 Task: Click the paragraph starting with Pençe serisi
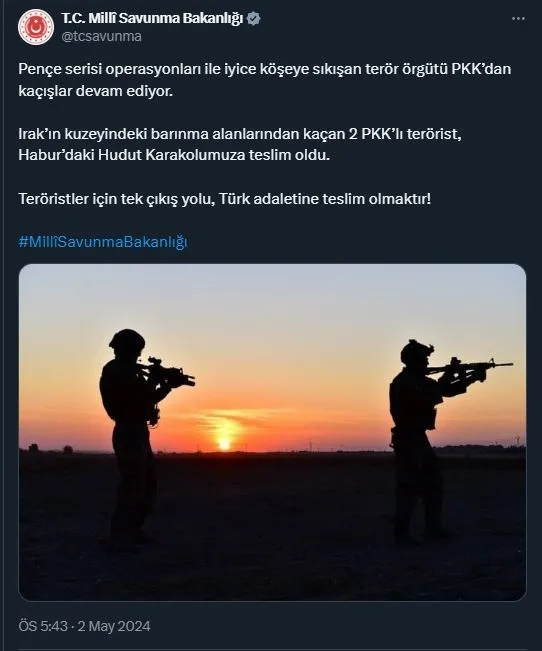[x=265, y=80]
